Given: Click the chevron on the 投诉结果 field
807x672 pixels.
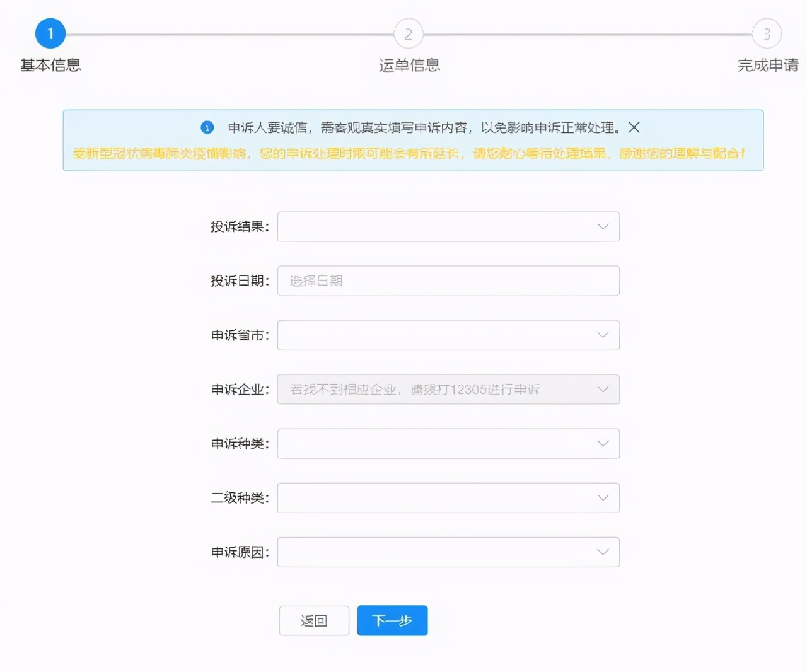Looking at the screenshot, I should coord(603,226).
